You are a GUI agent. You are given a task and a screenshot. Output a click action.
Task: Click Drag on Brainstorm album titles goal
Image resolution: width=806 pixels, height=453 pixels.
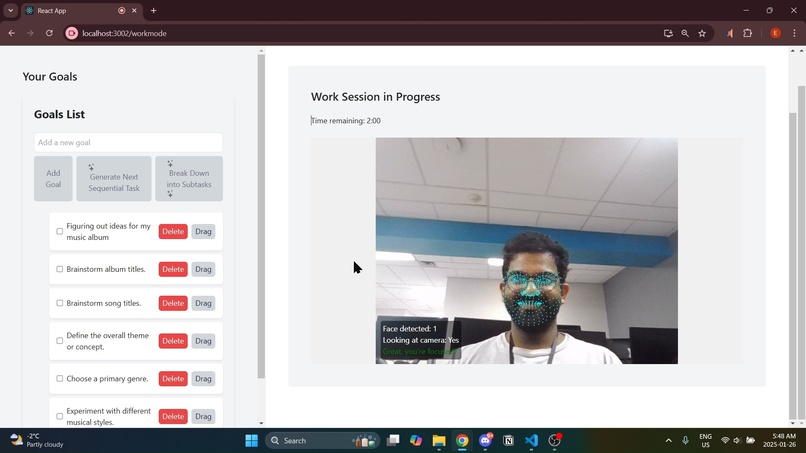(203, 269)
